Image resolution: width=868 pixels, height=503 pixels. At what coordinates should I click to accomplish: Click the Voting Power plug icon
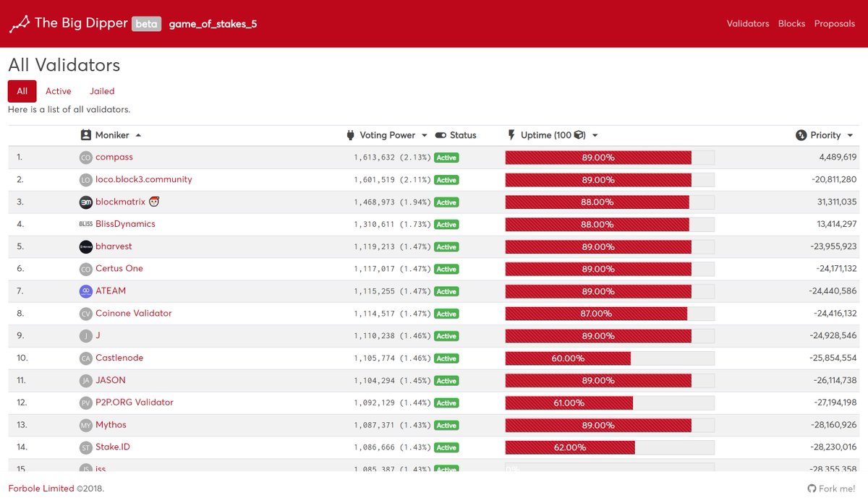click(x=351, y=135)
